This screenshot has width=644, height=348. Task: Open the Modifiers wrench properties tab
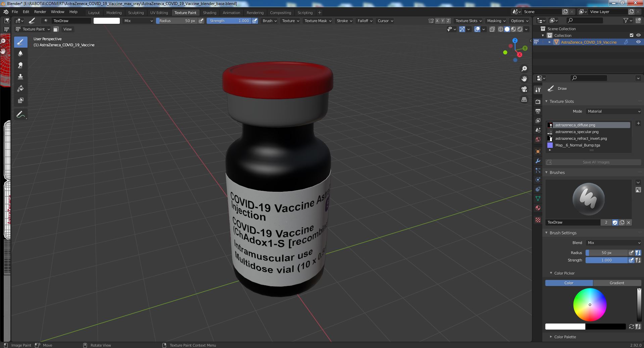(538, 161)
